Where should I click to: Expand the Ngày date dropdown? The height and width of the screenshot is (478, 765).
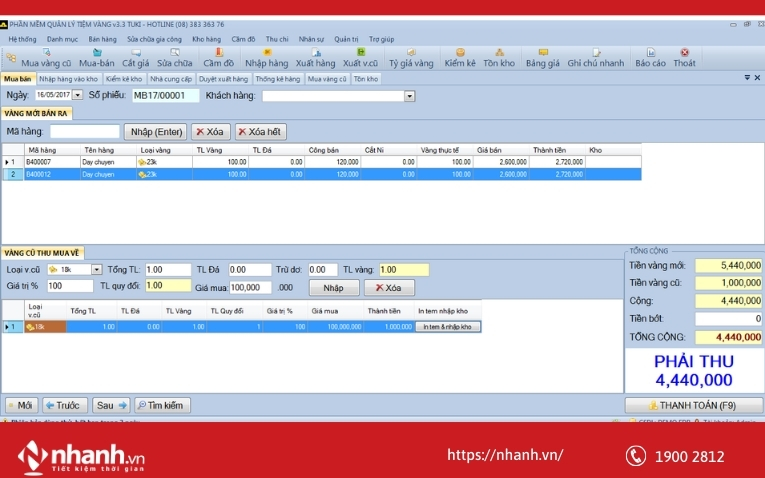79,95
